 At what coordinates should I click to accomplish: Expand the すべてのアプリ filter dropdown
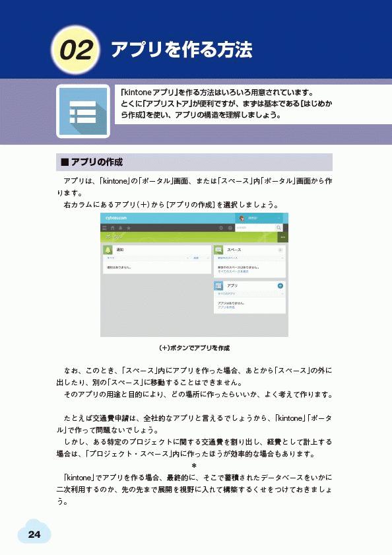(250, 294)
